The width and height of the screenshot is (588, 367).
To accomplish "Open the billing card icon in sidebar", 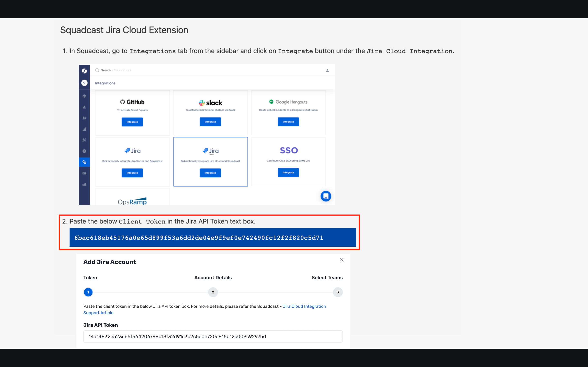I will (x=84, y=173).
